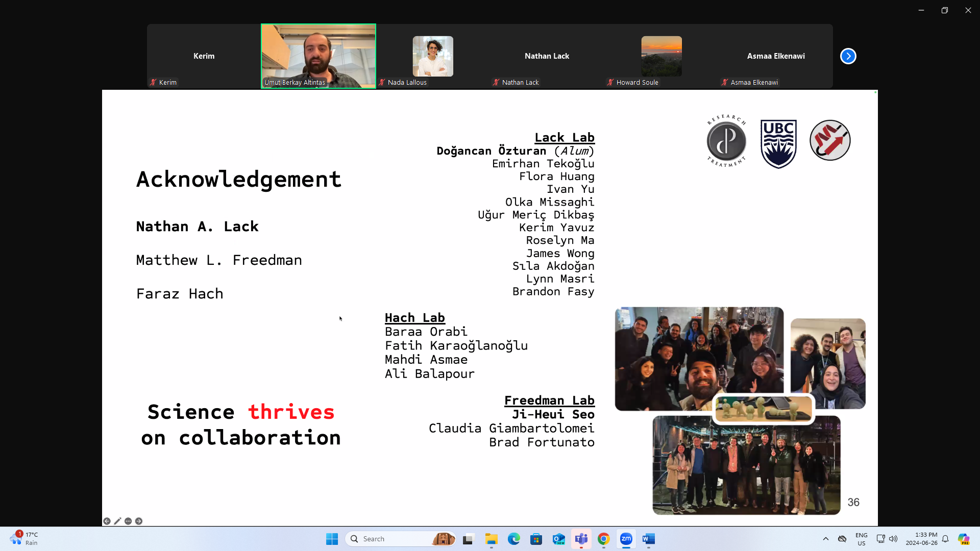Launch Google Chrome from taskbar
Image resolution: width=980 pixels, height=551 pixels.
click(x=603, y=539)
